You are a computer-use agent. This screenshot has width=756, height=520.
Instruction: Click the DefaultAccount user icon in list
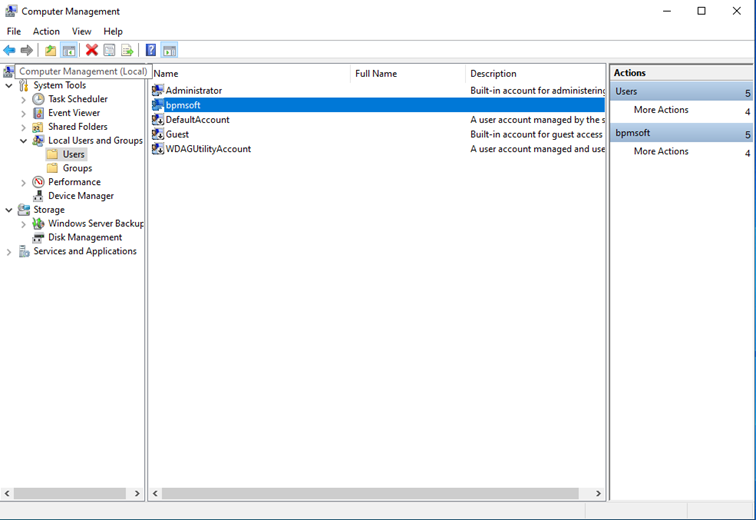pos(158,120)
